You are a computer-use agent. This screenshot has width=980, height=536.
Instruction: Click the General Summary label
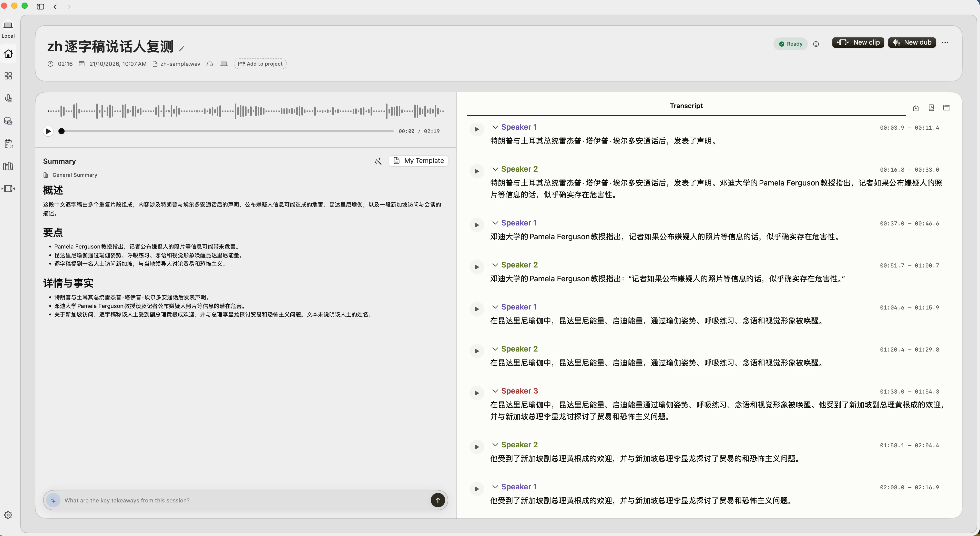tap(75, 175)
